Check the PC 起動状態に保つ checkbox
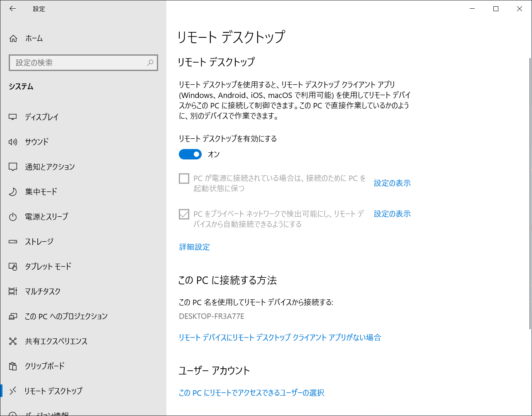This screenshot has width=532, height=416. click(x=183, y=178)
